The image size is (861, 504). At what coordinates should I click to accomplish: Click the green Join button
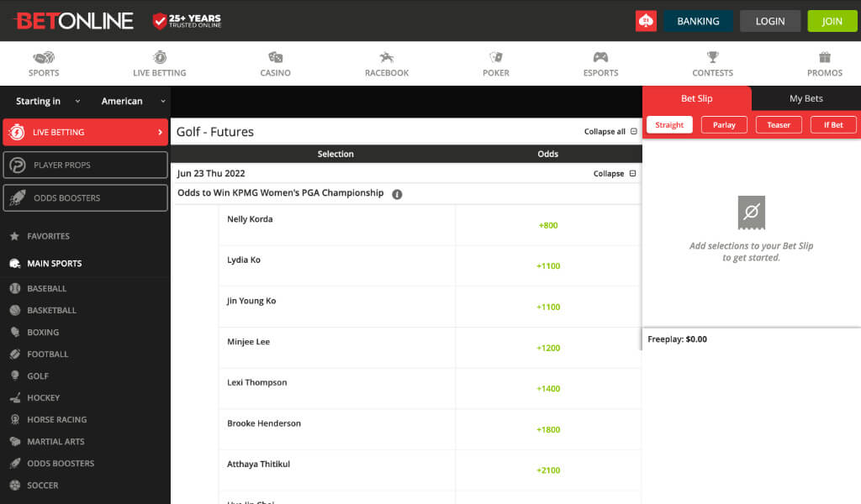click(x=832, y=21)
